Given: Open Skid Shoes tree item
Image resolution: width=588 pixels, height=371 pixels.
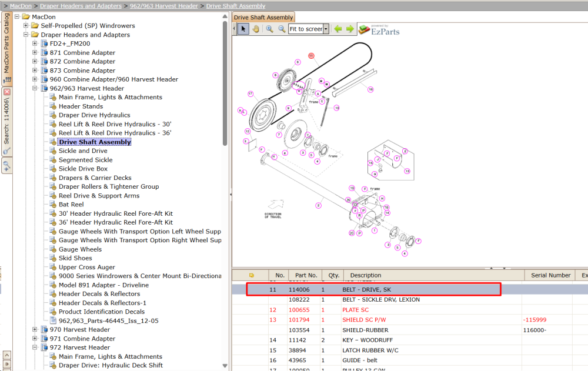Looking at the screenshot, I should point(75,258).
